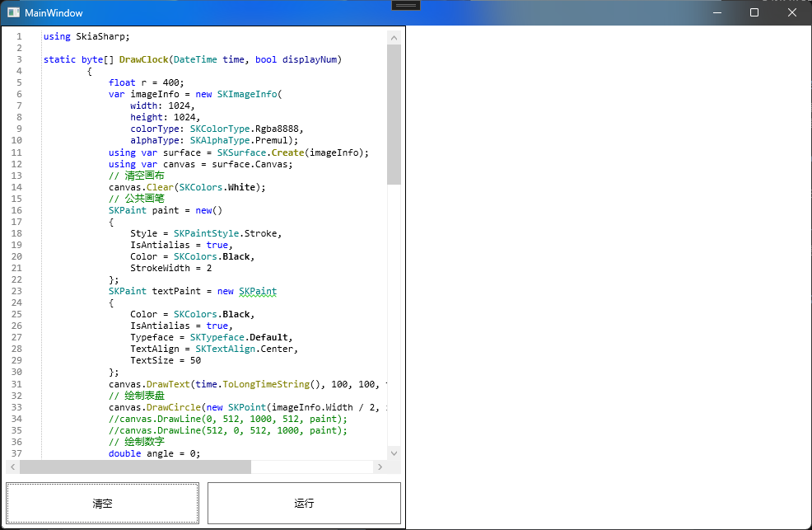Click the grip handle at top center
This screenshot has height=530, width=812.
406,5
